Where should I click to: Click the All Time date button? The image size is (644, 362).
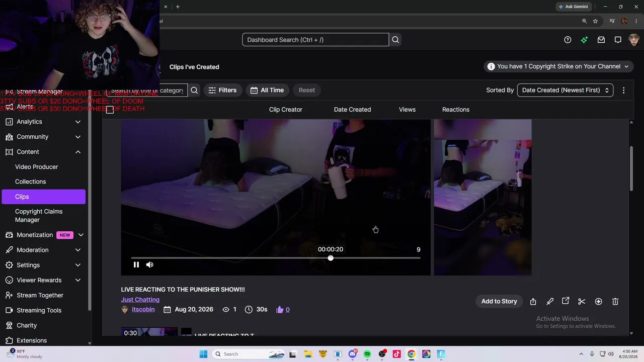[267, 90]
